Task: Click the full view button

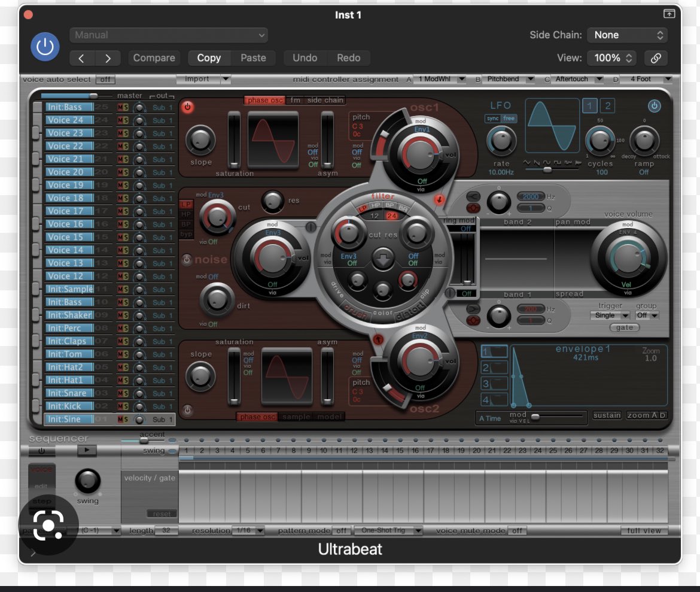Action: 644,530
